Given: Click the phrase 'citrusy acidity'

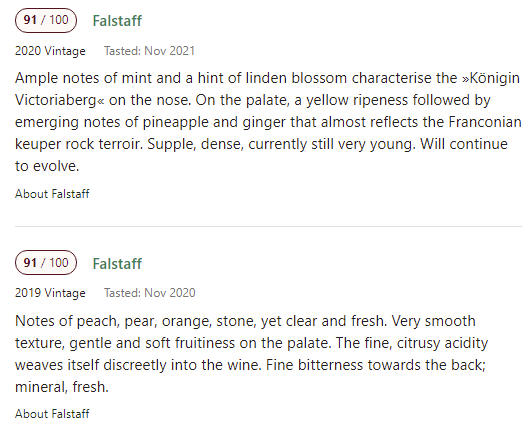Looking at the screenshot, I should pos(442,343).
